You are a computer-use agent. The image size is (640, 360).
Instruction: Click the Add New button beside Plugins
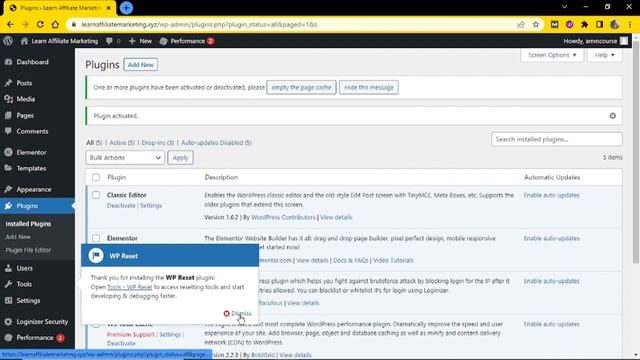point(141,64)
